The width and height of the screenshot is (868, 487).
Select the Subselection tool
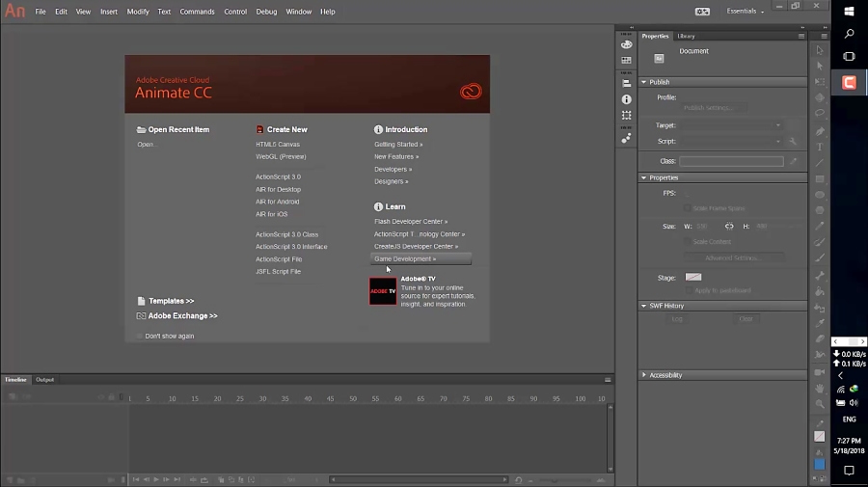point(820,66)
